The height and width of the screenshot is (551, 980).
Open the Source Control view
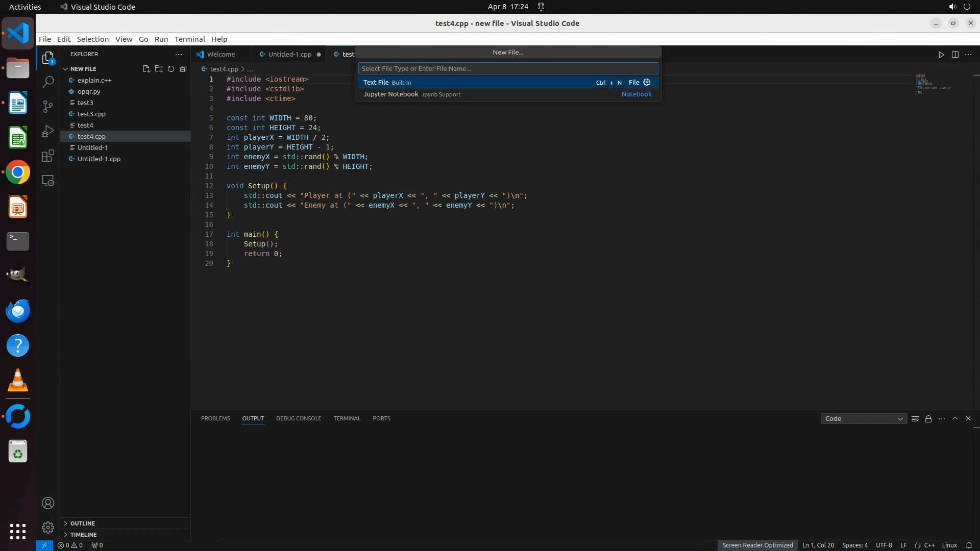point(48,106)
